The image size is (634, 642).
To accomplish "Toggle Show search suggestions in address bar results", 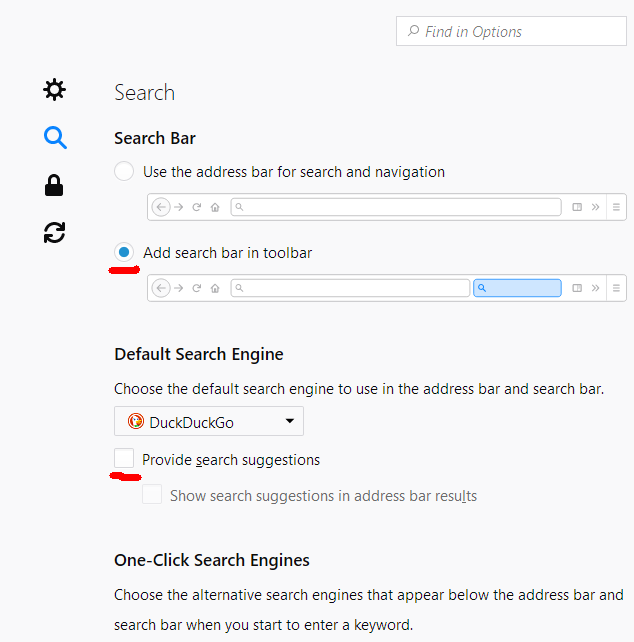I will pos(152,494).
